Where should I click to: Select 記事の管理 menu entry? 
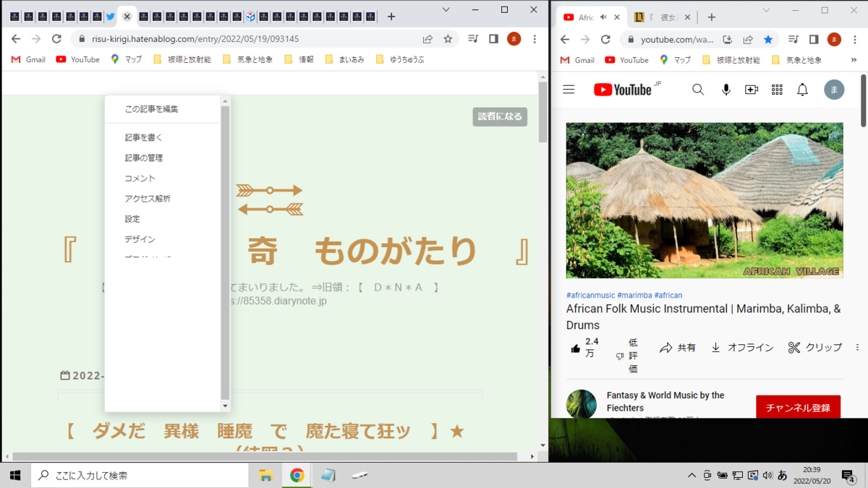click(x=144, y=158)
